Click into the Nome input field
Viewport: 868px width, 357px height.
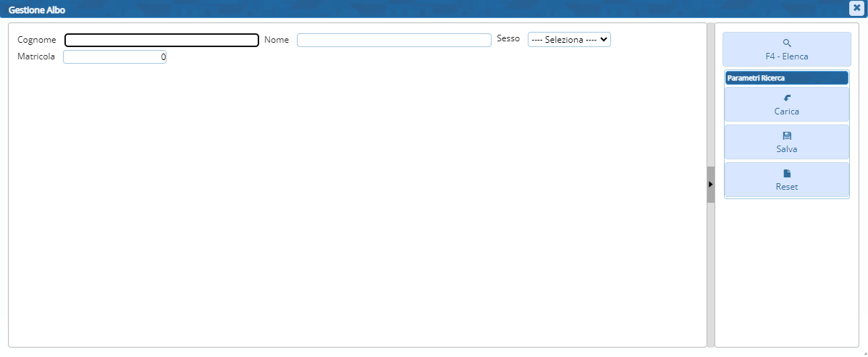tap(394, 41)
